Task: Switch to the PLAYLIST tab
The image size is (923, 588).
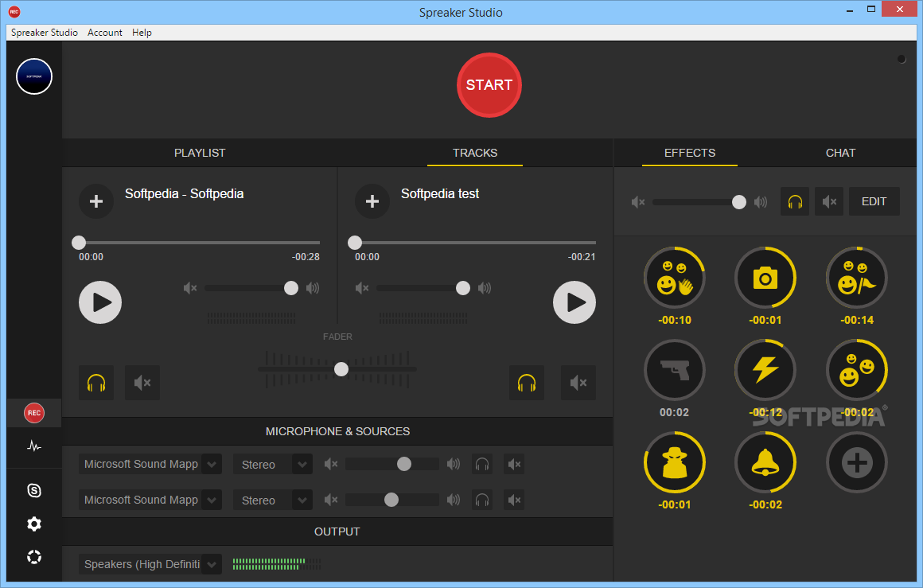Action: pos(200,153)
